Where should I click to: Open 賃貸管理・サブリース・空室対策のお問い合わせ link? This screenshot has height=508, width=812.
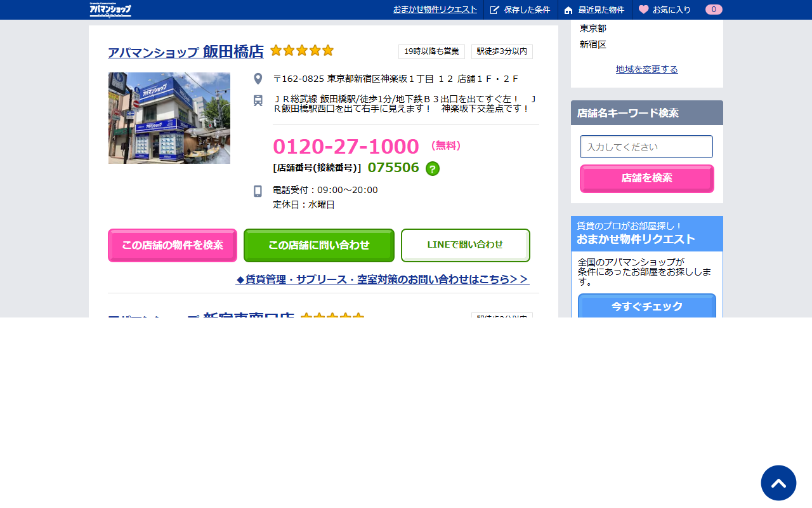(x=383, y=279)
